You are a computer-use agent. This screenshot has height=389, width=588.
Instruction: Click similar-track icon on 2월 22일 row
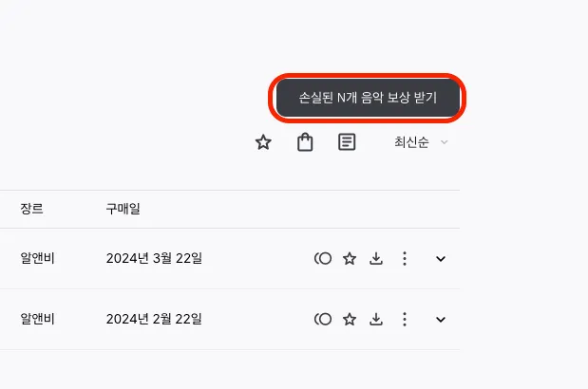click(323, 320)
